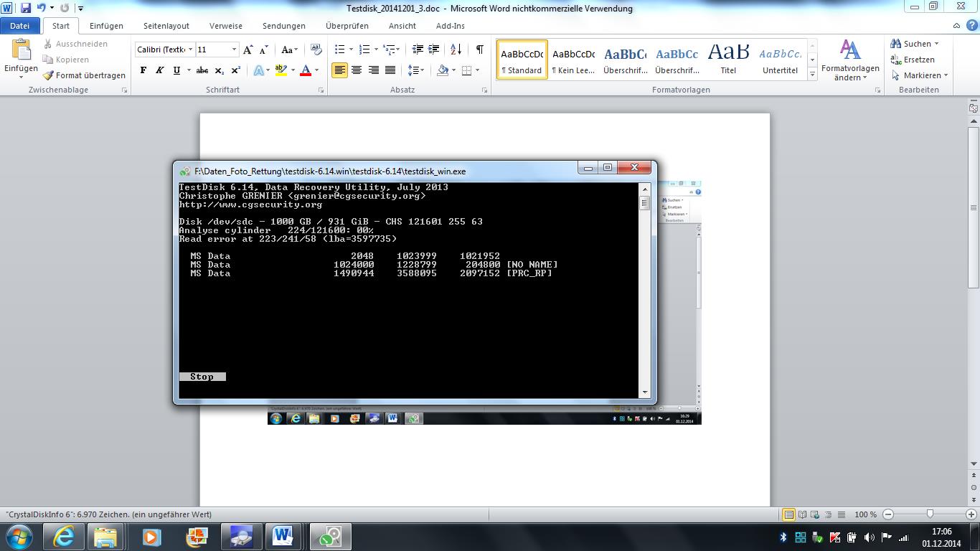Switch to Ansicht tab

(x=402, y=26)
